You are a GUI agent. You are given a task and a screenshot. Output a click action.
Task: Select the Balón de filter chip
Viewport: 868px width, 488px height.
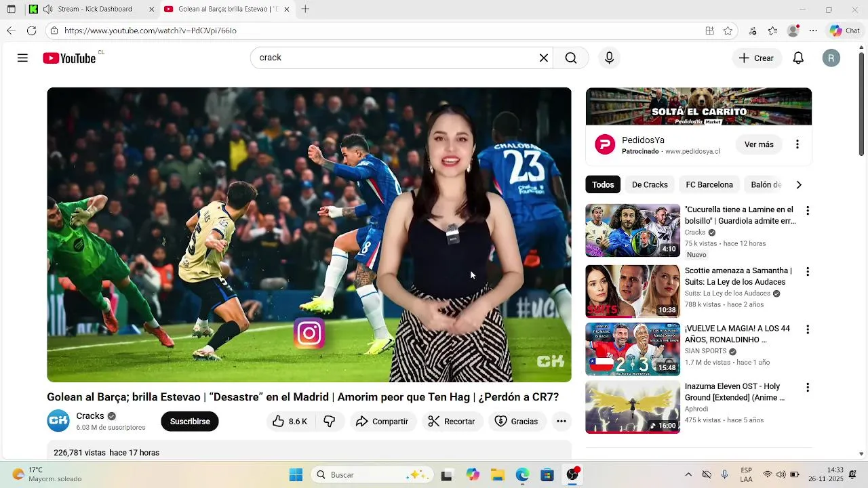point(766,184)
